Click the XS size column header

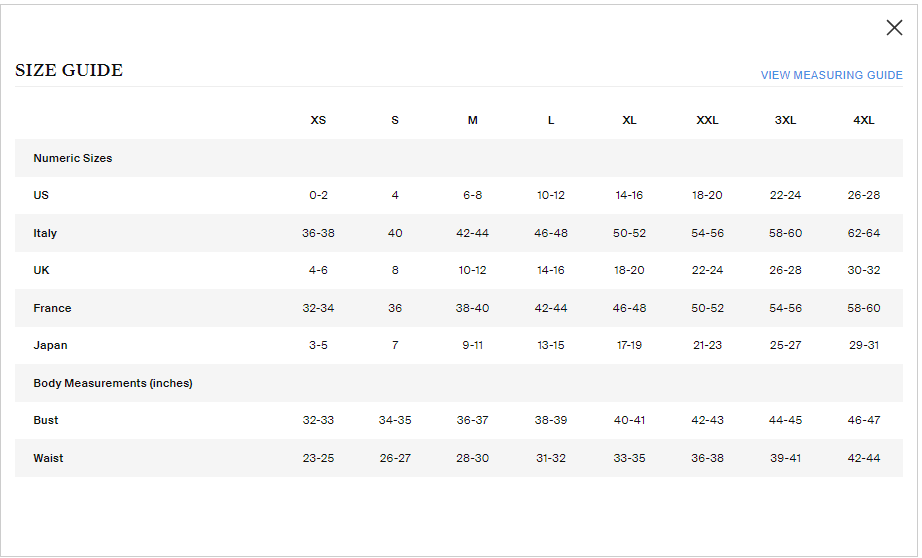(x=318, y=120)
